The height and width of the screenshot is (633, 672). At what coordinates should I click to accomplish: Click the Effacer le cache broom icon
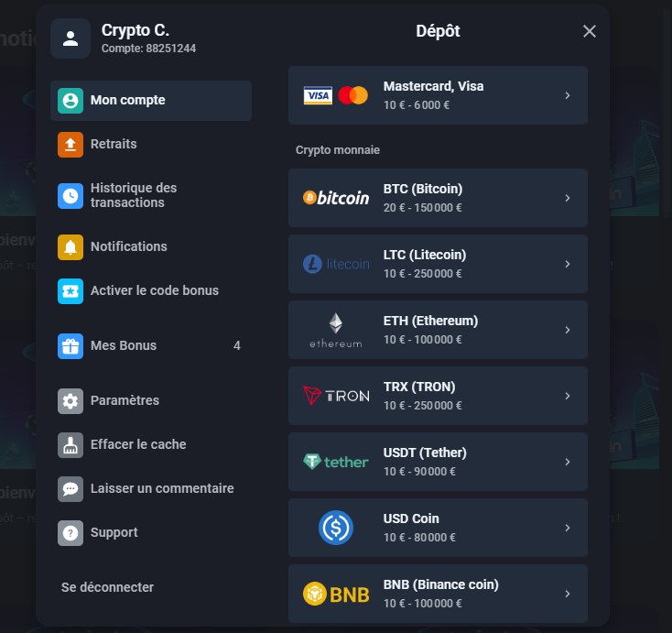pos(70,445)
